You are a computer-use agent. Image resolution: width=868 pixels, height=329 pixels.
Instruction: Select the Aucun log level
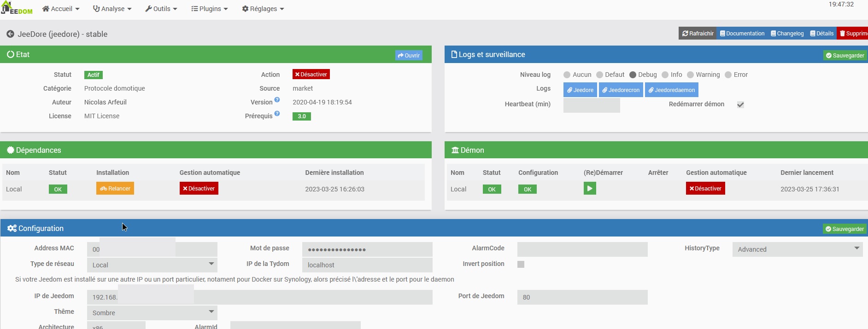click(567, 75)
